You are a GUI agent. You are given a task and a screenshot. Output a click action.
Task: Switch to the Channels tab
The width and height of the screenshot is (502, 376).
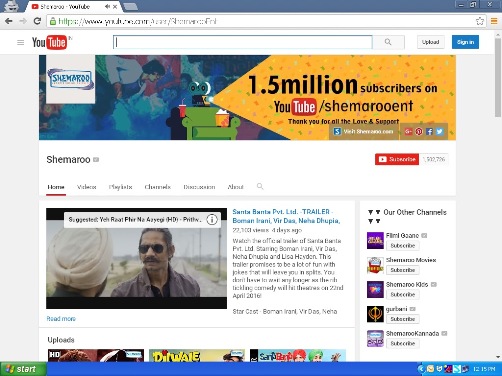[x=158, y=187]
